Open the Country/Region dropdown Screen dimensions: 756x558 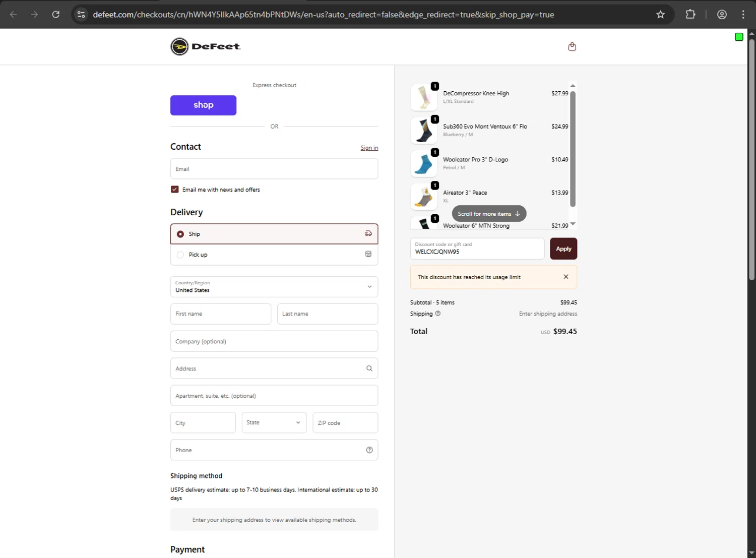(x=274, y=287)
